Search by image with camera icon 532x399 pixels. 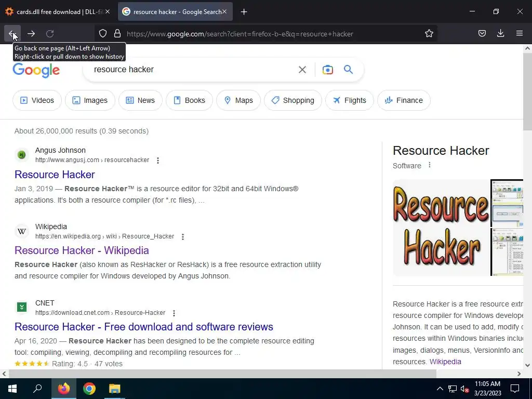tap(327, 70)
